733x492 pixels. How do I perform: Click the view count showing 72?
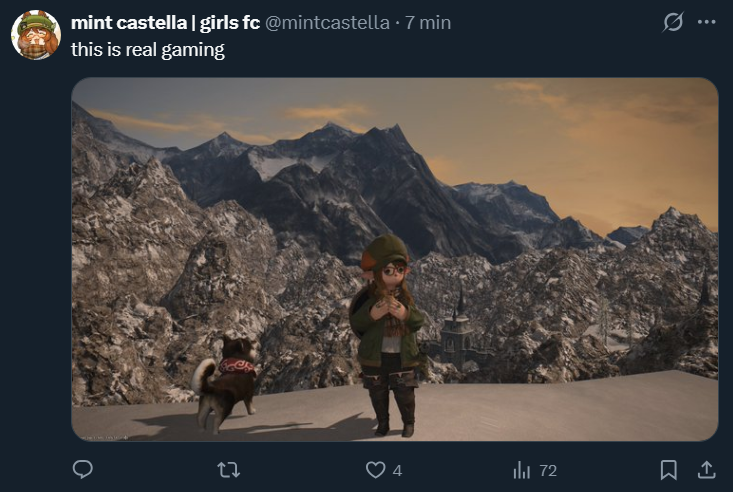click(x=548, y=470)
